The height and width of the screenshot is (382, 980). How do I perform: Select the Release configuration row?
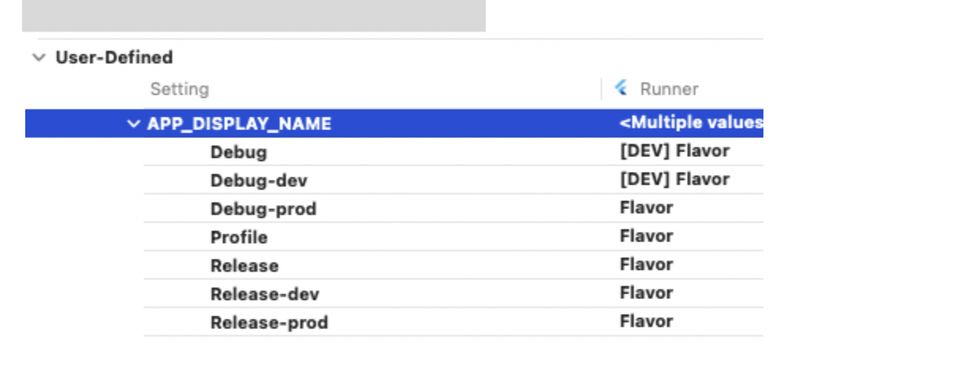[244, 266]
